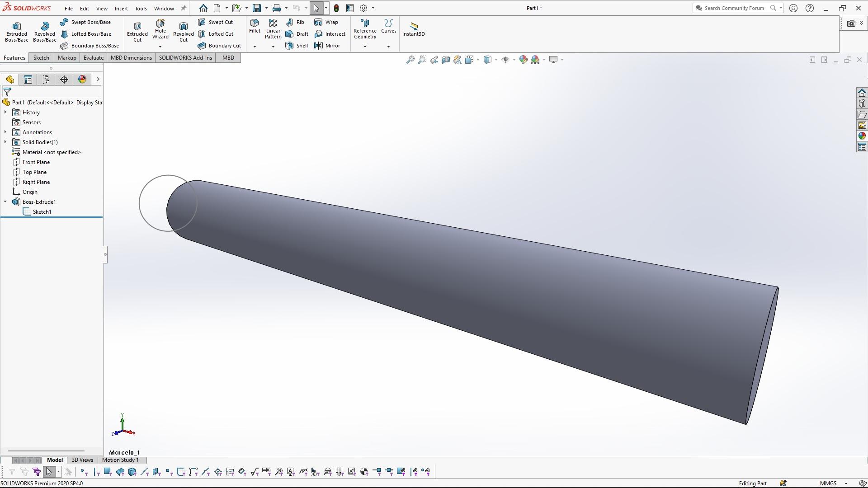Activate the Revolved Cut tool
The width and height of the screenshot is (868, 488).
click(x=183, y=32)
